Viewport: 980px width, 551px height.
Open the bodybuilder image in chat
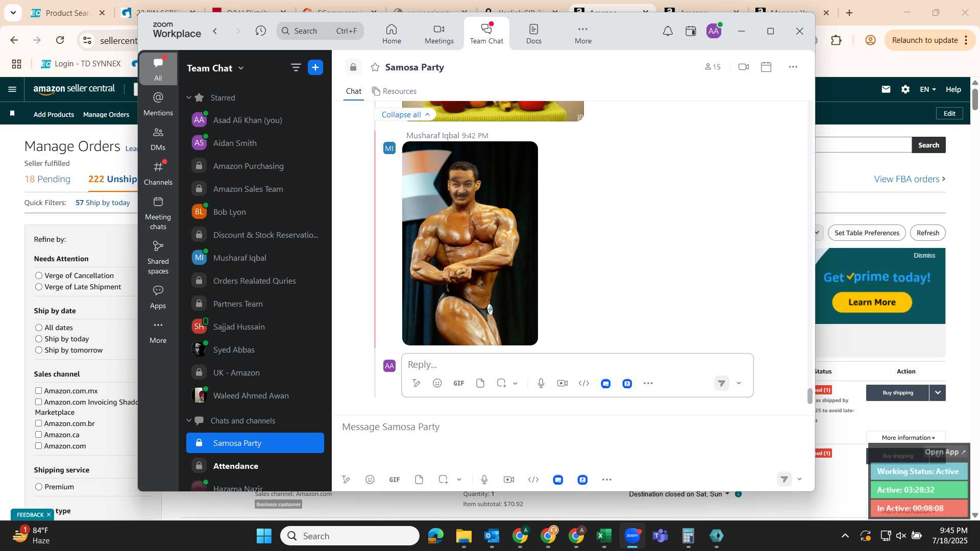point(470,243)
